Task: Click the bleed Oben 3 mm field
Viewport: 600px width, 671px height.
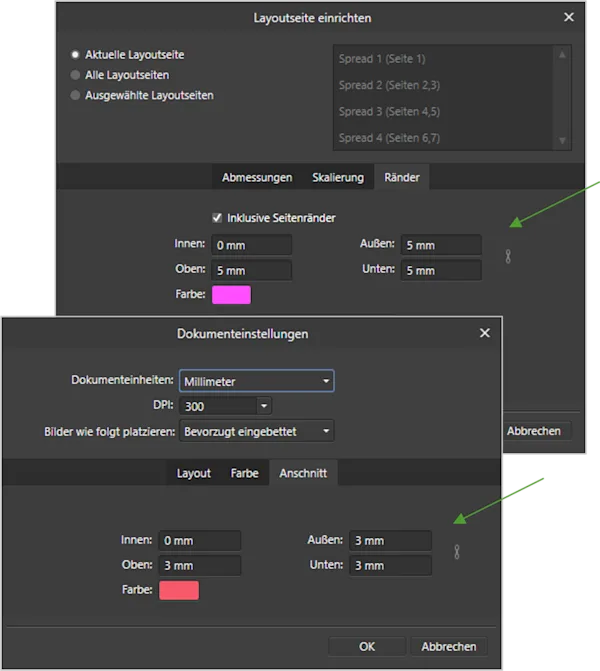Action: [200, 565]
